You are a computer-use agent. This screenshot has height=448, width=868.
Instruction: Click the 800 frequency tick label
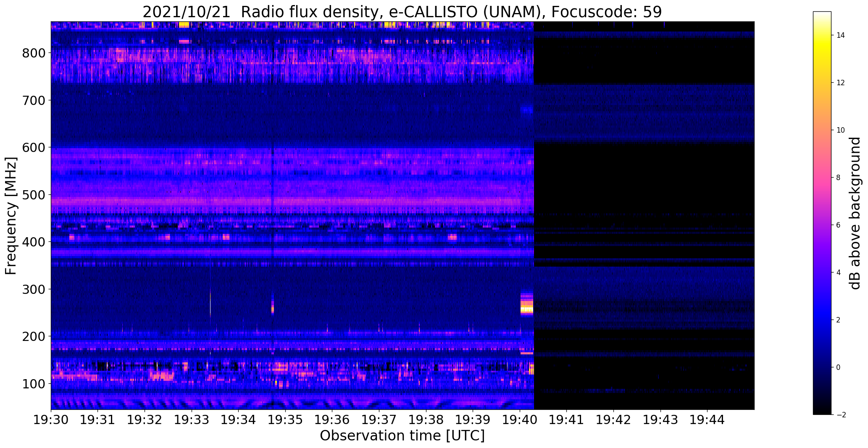tap(33, 53)
